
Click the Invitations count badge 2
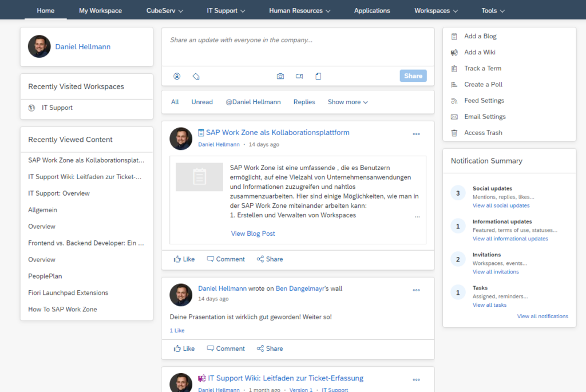coord(458,260)
